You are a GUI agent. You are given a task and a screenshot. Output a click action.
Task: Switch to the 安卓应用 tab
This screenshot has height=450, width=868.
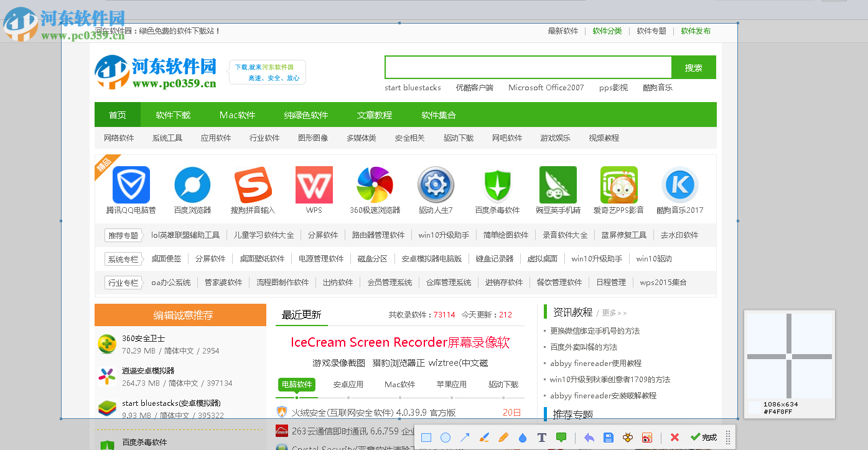(347, 384)
